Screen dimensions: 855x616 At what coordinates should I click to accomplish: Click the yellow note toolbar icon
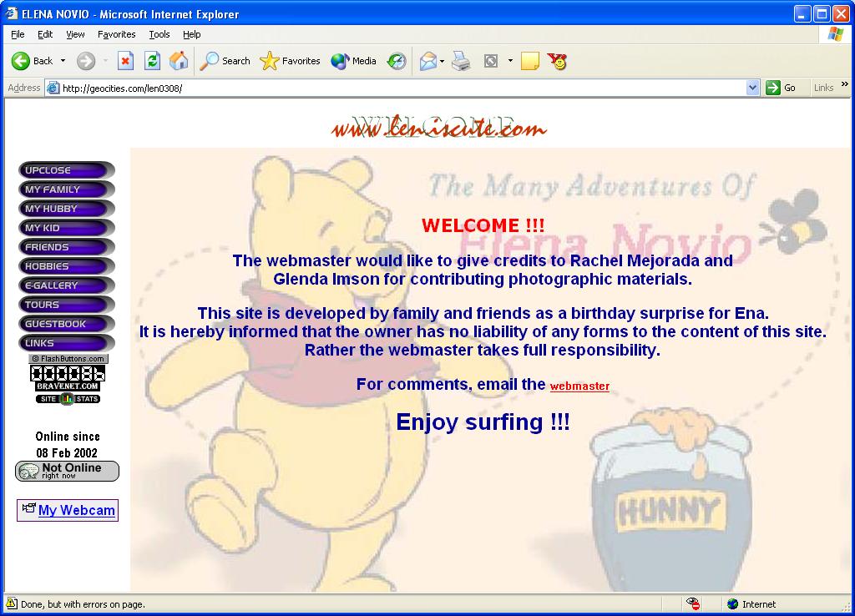tap(530, 61)
